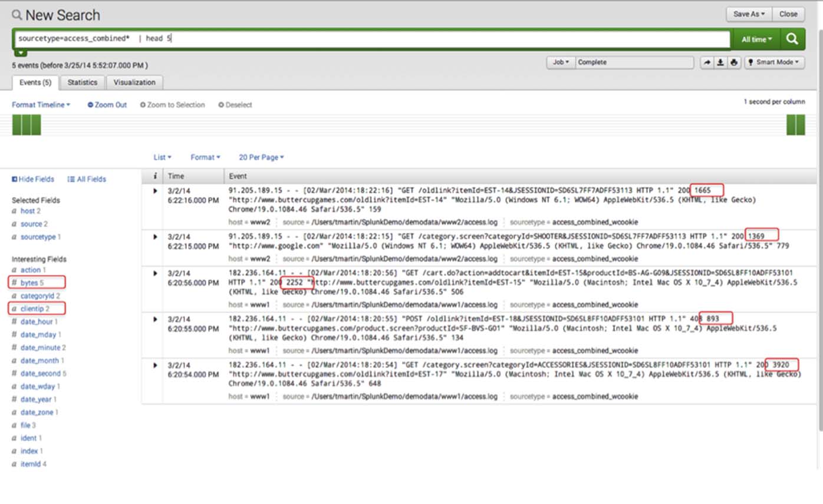Click the Print results icon
The image size is (823, 504).
(x=733, y=62)
